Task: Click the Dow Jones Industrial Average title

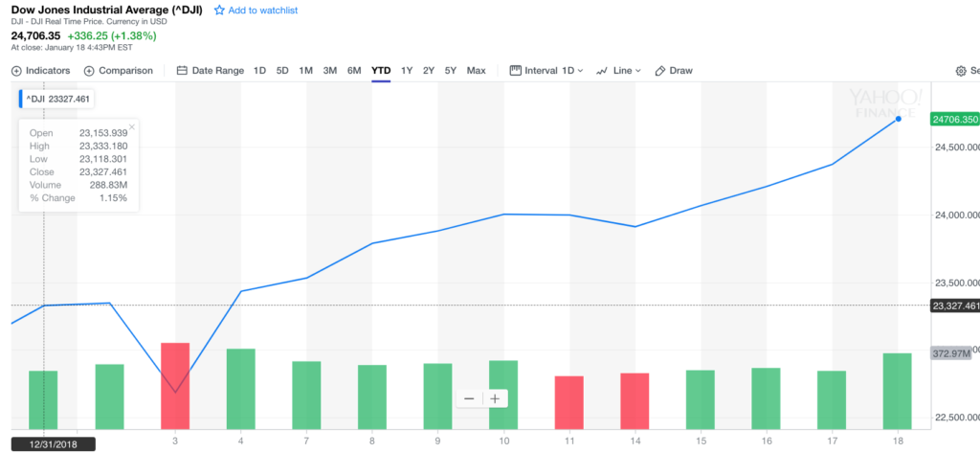Action: click(107, 10)
